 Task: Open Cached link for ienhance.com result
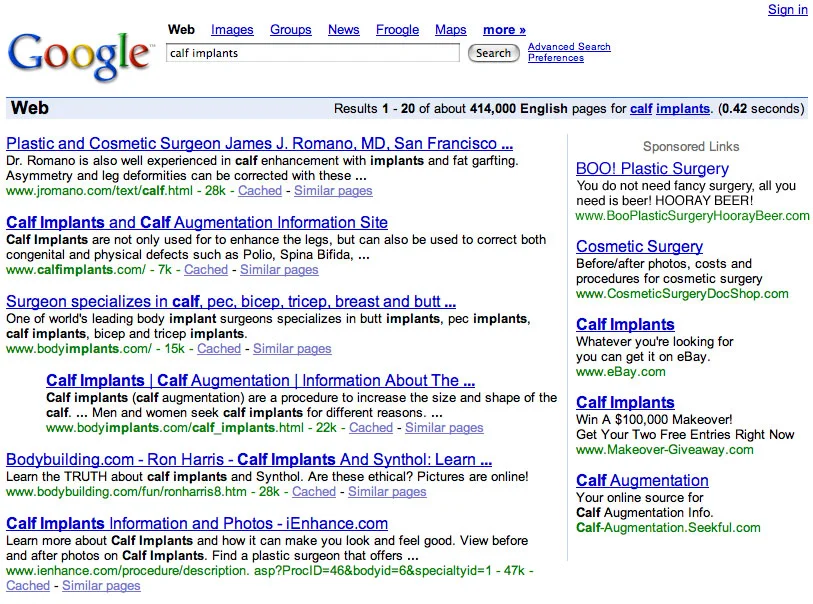[x=28, y=586]
